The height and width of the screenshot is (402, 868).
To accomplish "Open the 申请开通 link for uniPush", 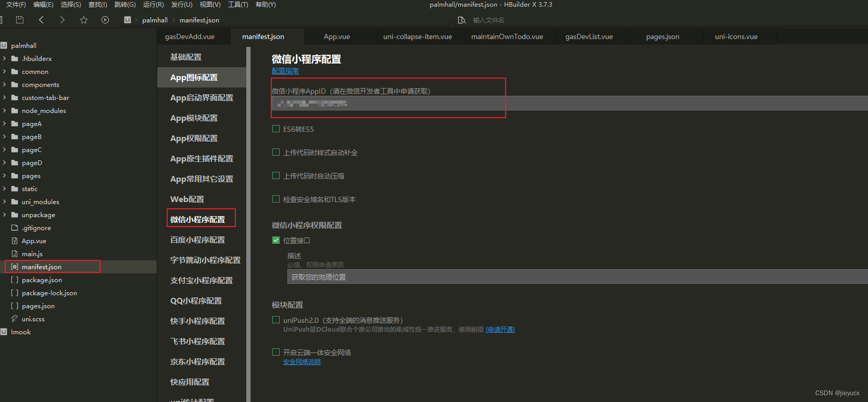I will coord(500,330).
